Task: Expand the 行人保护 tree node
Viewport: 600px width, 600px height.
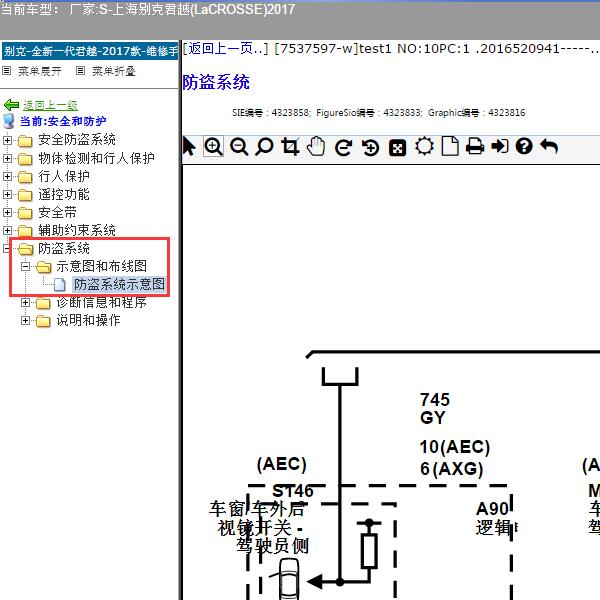Action: click(7, 176)
